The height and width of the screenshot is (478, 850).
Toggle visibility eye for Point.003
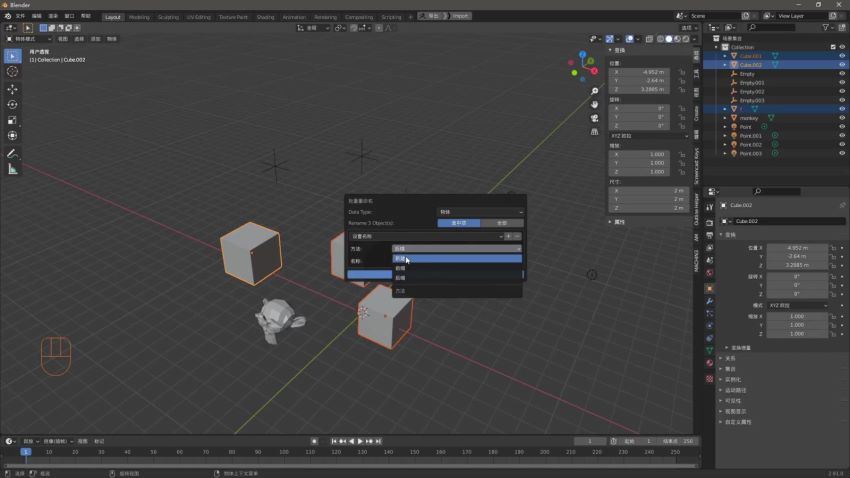click(842, 153)
